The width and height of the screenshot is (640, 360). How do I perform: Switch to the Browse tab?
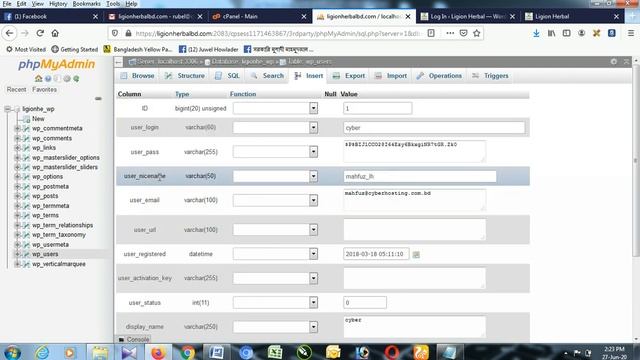(x=137, y=76)
